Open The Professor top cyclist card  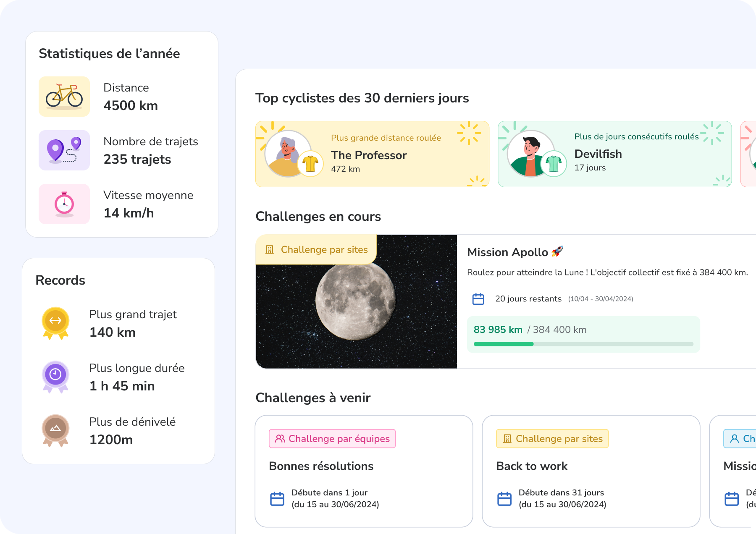click(x=373, y=154)
